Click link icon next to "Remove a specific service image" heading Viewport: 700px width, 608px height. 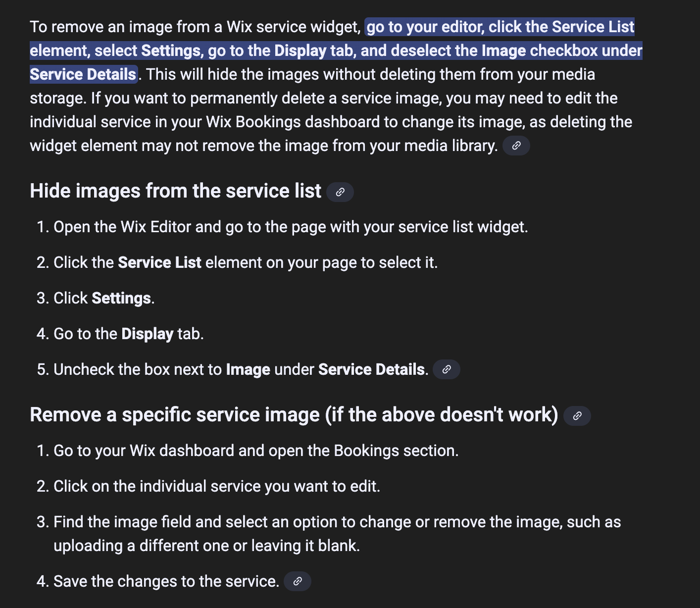coord(577,416)
